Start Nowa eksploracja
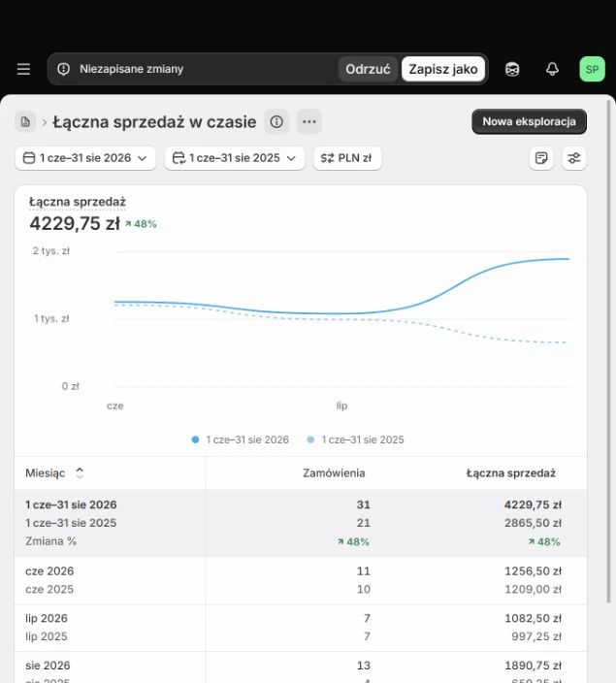Screen dimensions: 616x683 click(529, 121)
